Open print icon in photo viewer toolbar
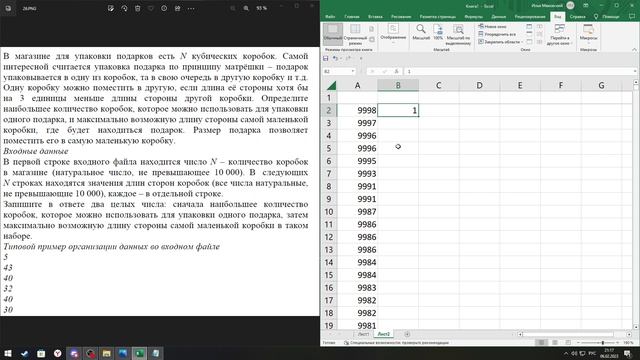Image resolution: width=640 pixels, height=360 pixels. tap(178, 8)
